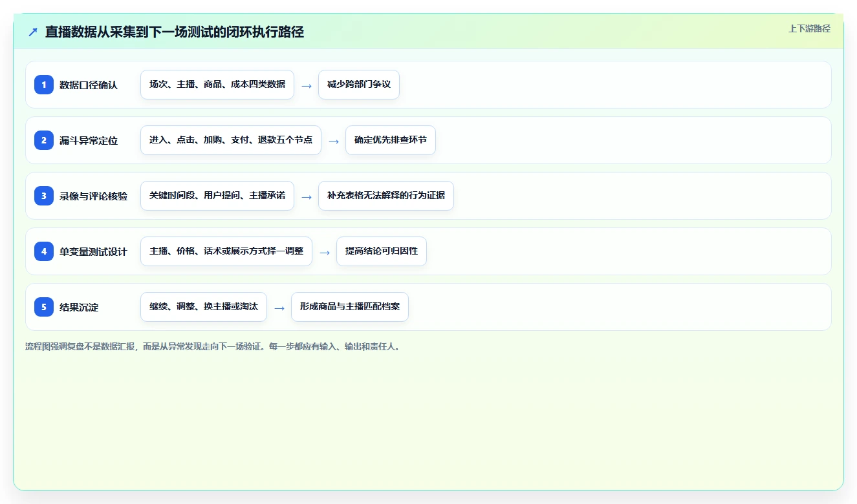Click the arrow icon beside the flow title
857x504 pixels.
tap(33, 32)
